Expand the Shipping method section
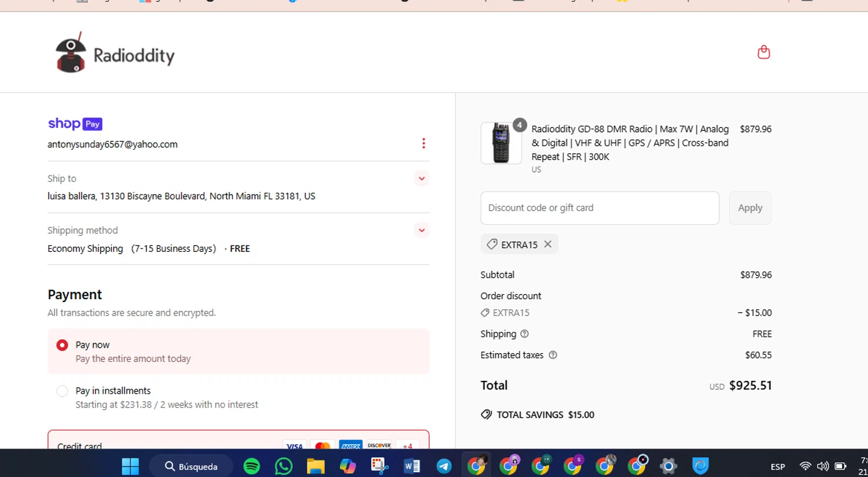This screenshot has width=868, height=477. 422,230
